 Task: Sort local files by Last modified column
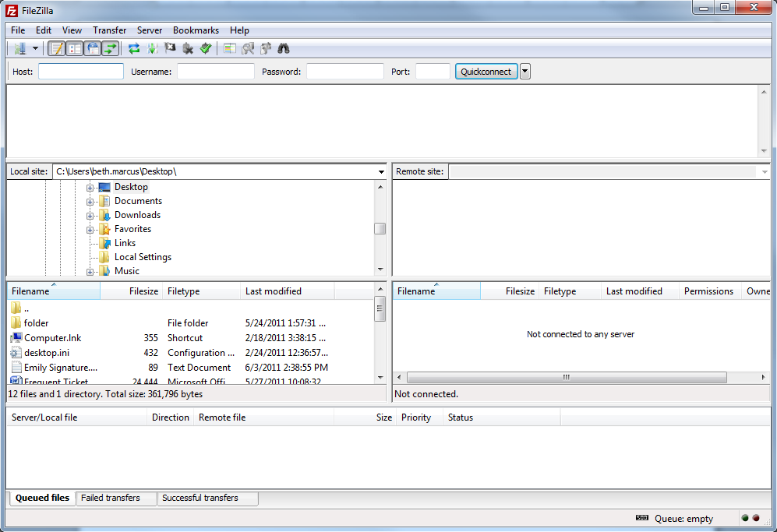[288, 291]
